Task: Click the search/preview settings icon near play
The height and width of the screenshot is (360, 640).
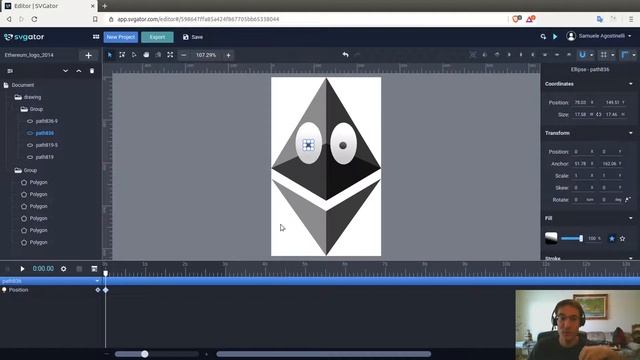Action: [x=543, y=37]
